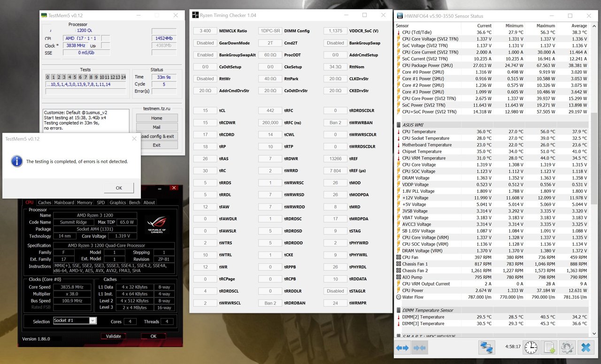Click the Cycle value field in TestMem5
This screenshot has width=601, height=364.
coord(163,84)
